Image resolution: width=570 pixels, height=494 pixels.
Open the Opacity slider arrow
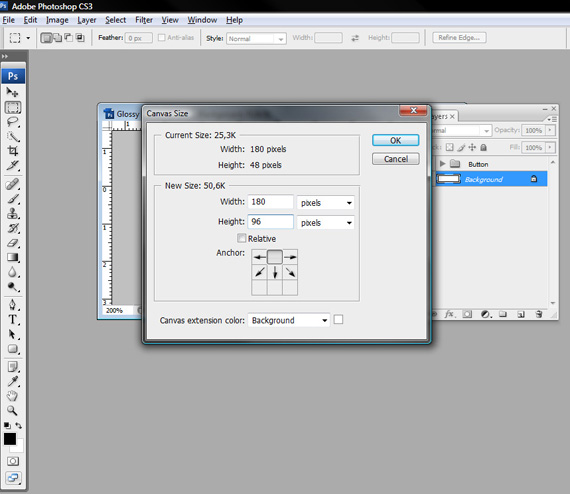(550, 130)
